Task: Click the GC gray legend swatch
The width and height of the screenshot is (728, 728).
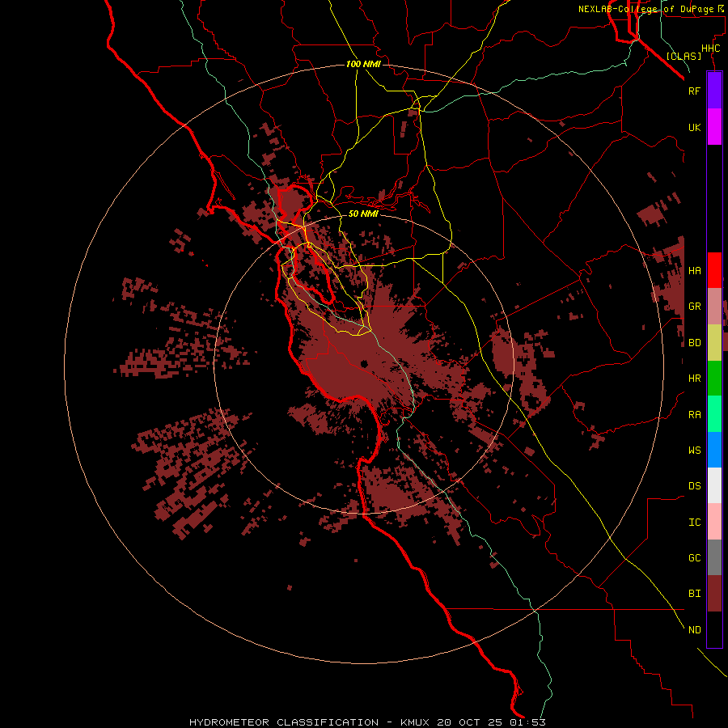Action: (714, 557)
